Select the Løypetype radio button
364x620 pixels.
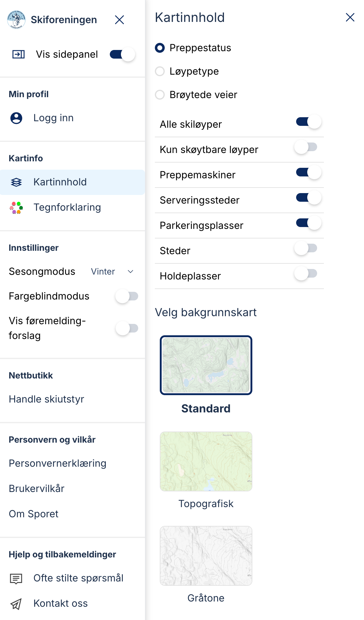160,71
